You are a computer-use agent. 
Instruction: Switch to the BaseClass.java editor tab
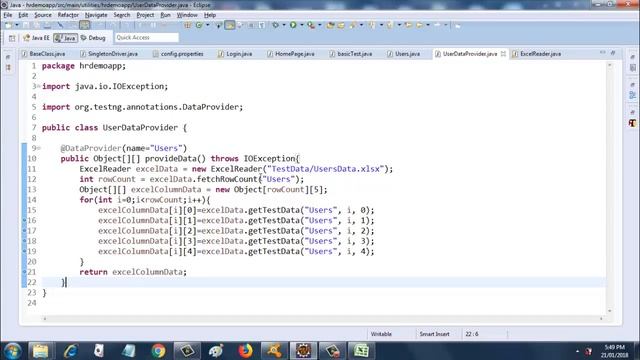(43, 54)
